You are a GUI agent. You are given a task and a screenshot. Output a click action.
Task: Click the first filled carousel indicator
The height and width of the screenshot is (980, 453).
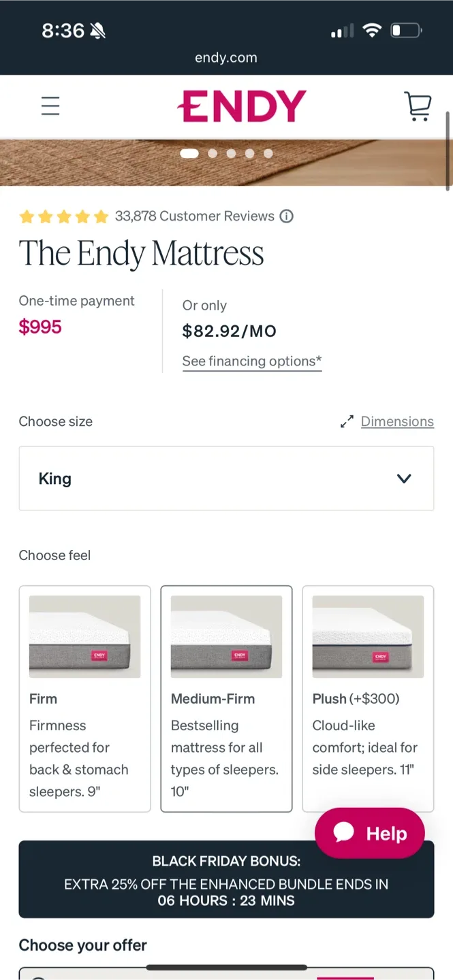[189, 153]
